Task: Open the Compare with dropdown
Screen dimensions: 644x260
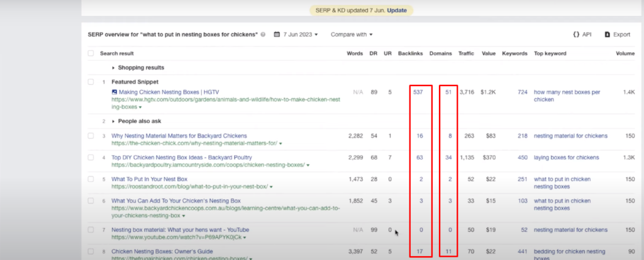Action: (352, 35)
